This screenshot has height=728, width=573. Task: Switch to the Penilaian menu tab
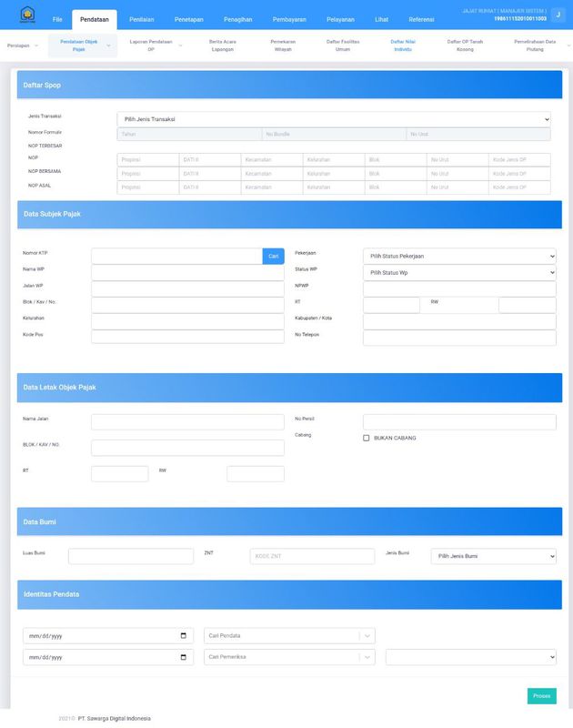(x=141, y=19)
